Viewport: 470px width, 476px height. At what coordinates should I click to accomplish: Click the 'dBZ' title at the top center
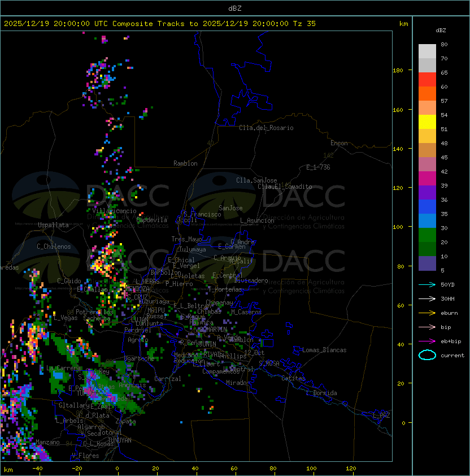pos(235,8)
